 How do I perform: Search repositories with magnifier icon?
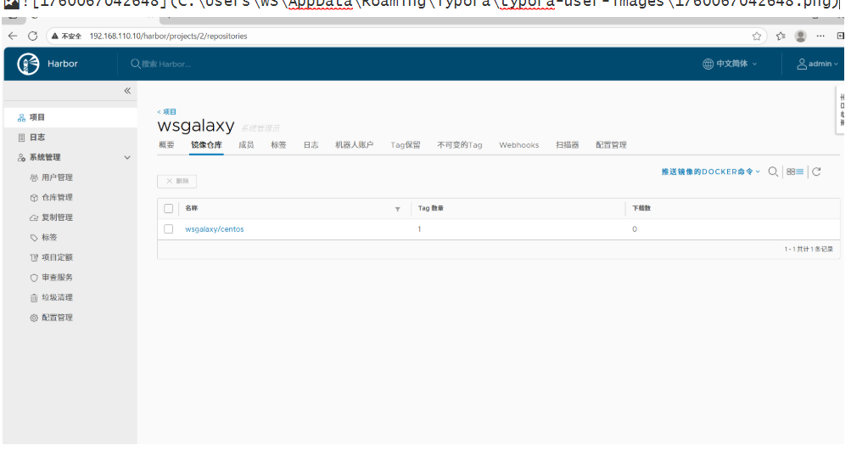[773, 172]
